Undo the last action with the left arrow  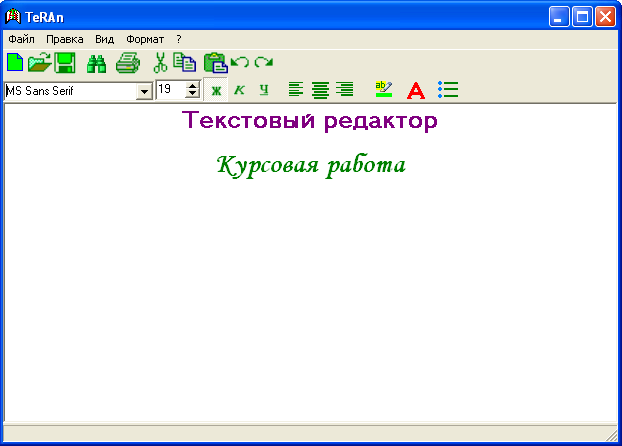tap(240, 62)
